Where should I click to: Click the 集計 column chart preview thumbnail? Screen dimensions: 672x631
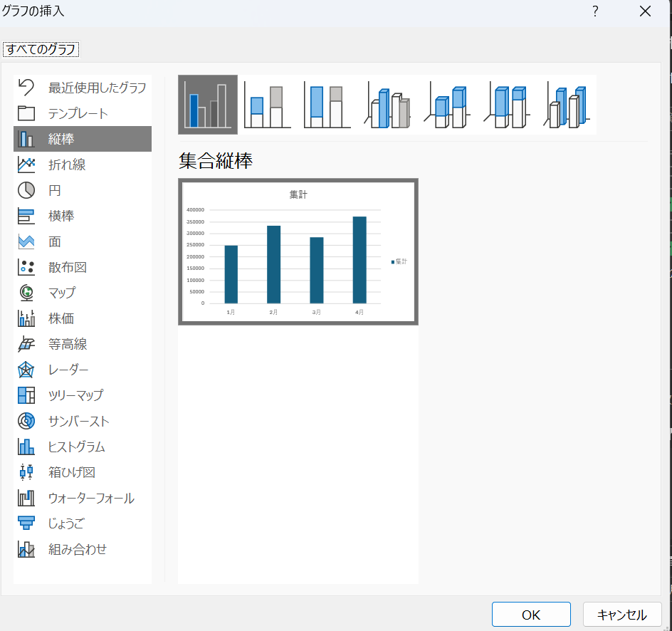298,252
